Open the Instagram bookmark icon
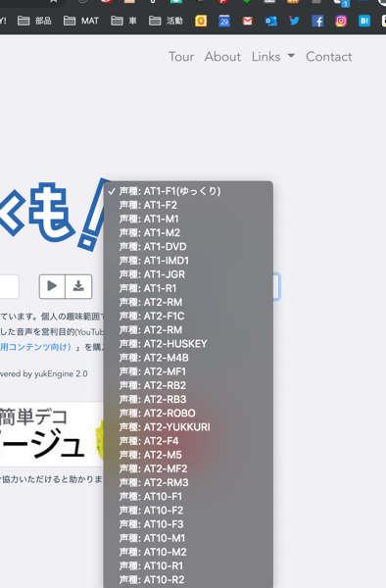The height and width of the screenshot is (588, 386). click(341, 21)
